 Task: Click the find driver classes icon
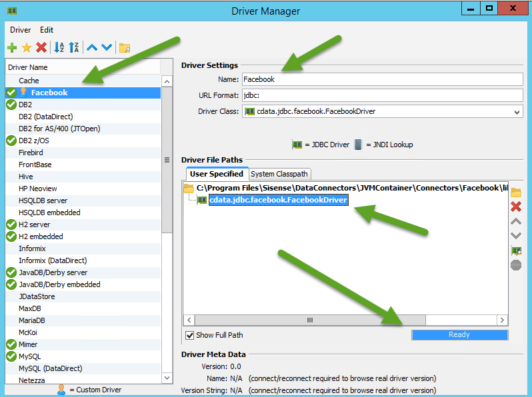[x=516, y=251]
